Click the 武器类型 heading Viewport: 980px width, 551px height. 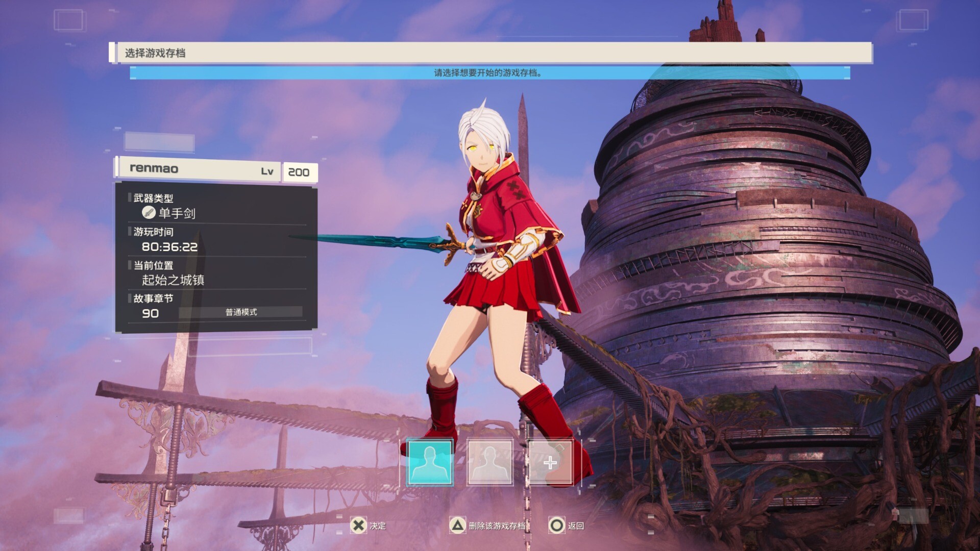pyautogui.click(x=153, y=198)
